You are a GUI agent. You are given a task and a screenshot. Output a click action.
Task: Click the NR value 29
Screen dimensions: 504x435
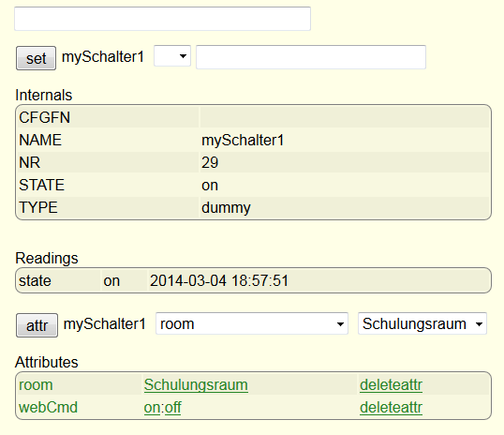[210, 162]
